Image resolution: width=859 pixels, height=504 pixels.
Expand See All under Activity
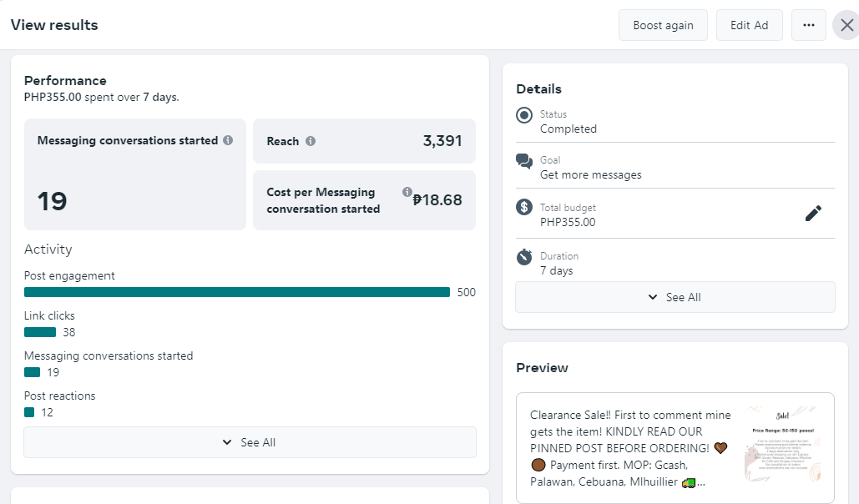point(250,442)
